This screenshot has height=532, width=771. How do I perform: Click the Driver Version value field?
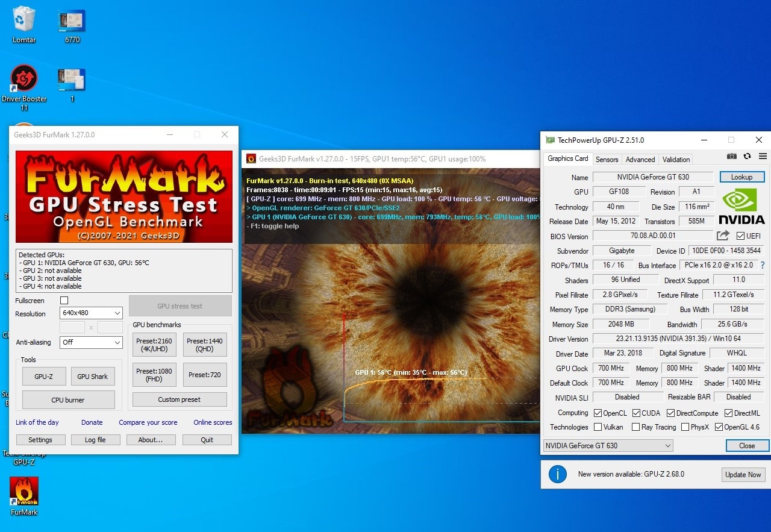tap(678, 339)
